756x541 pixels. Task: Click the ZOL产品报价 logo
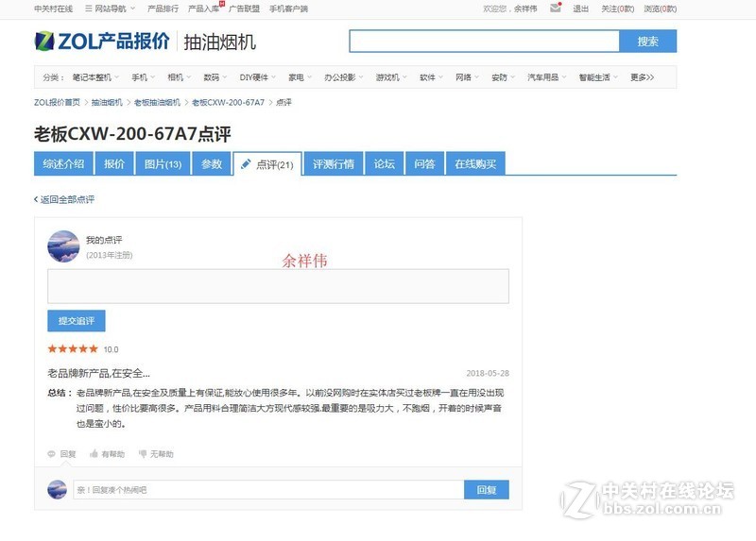click(102, 42)
